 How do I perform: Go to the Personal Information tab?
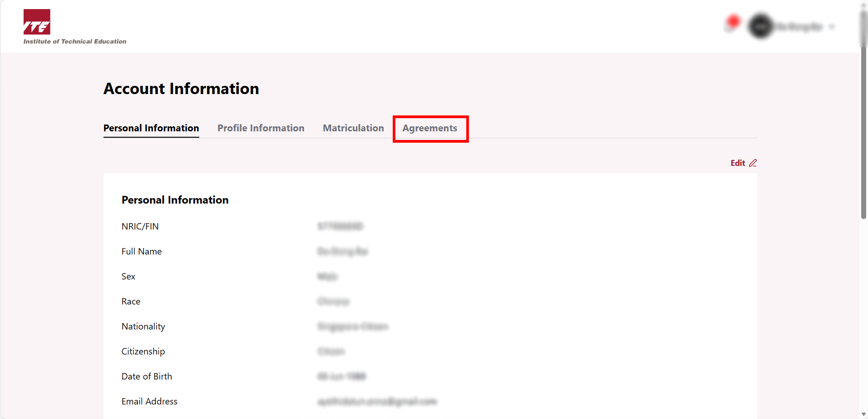click(x=151, y=128)
